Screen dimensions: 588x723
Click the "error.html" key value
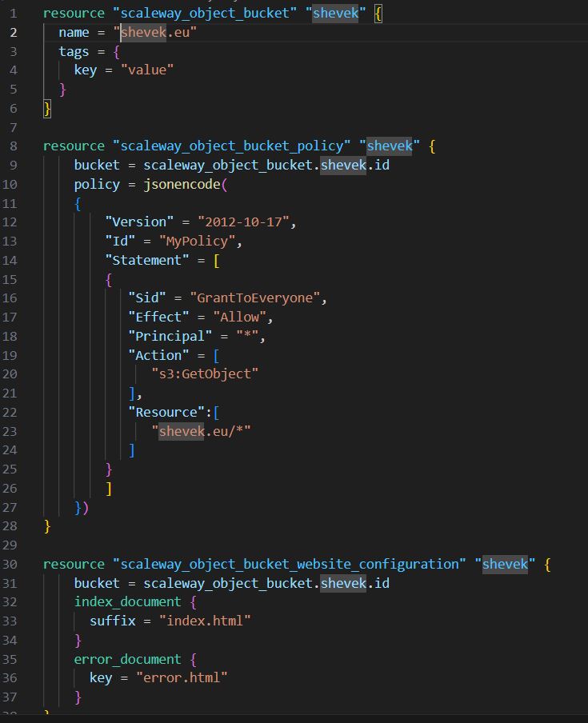pos(182,678)
